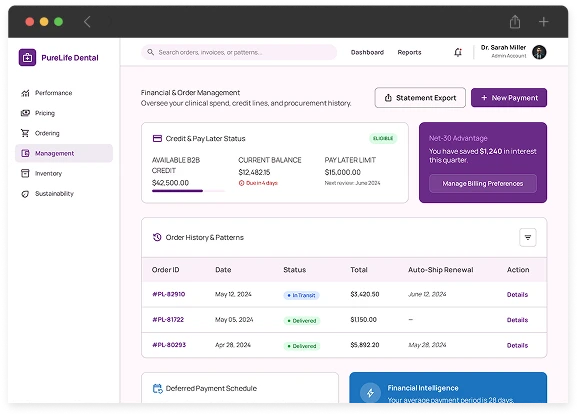Open Details for order #PL-82910
This screenshot has width=579, height=416.
point(517,295)
